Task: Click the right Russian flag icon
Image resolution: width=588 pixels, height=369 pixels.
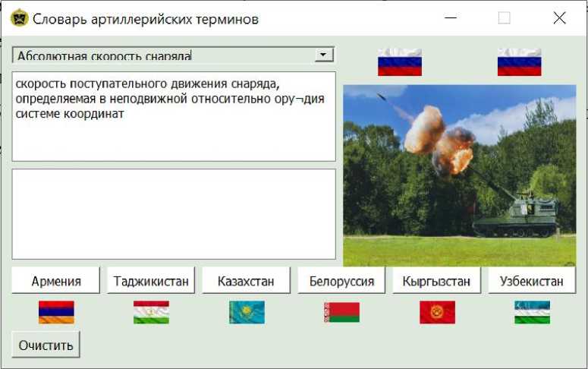Action: 520,62
